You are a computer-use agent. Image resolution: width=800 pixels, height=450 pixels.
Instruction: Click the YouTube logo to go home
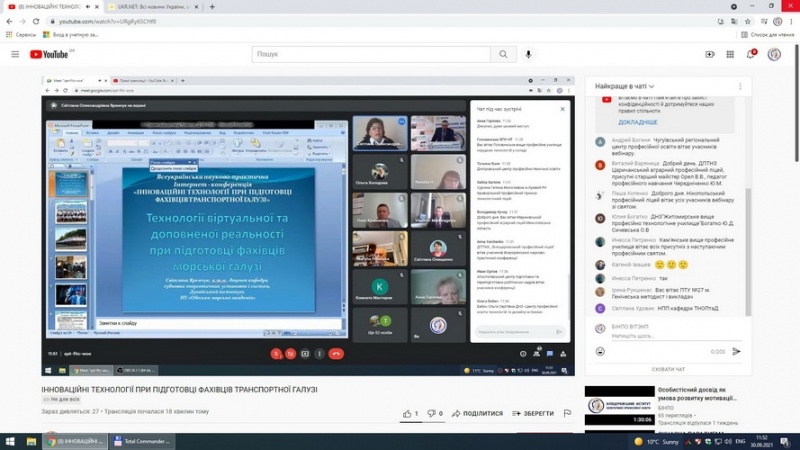click(49, 54)
